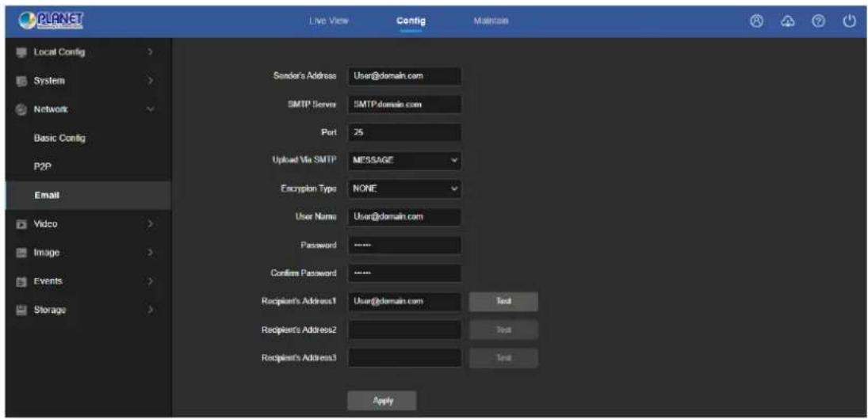Click the Local Config monitor icon
Viewport: 868px width, 419px height.
[21, 52]
